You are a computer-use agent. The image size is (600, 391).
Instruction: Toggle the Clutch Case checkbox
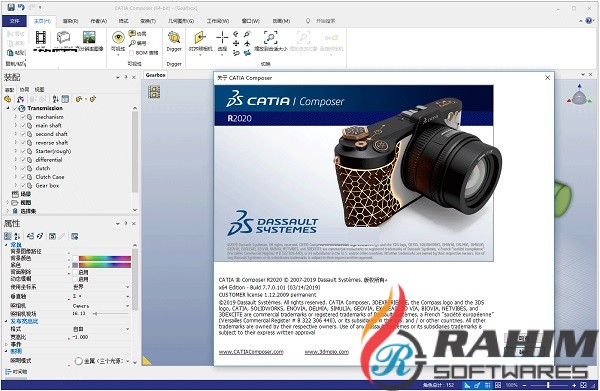click(23, 177)
